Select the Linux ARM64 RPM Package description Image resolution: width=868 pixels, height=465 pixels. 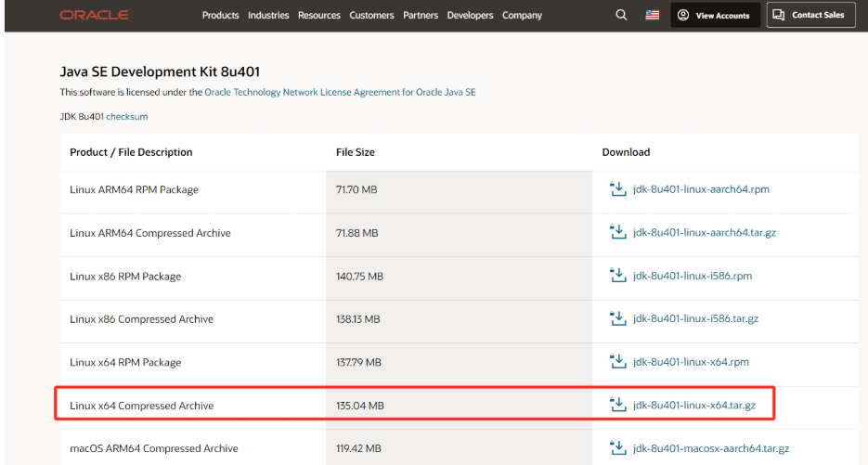pyautogui.click(x=134, y=190)
